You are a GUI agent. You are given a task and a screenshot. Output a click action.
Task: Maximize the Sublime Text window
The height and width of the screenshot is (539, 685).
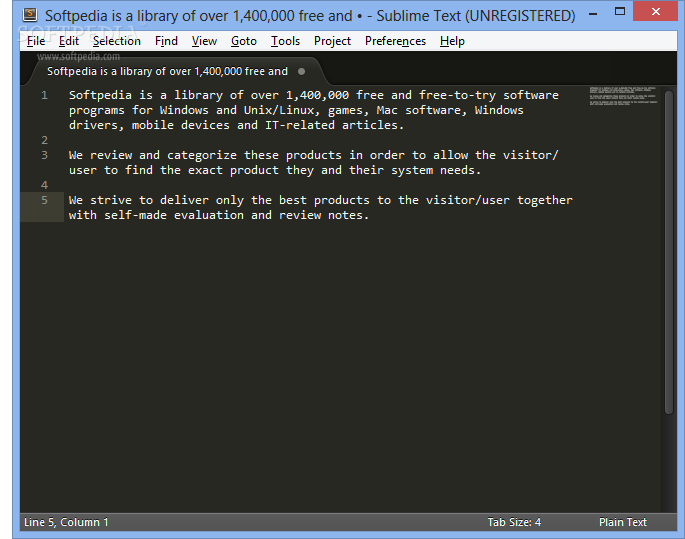619,12
